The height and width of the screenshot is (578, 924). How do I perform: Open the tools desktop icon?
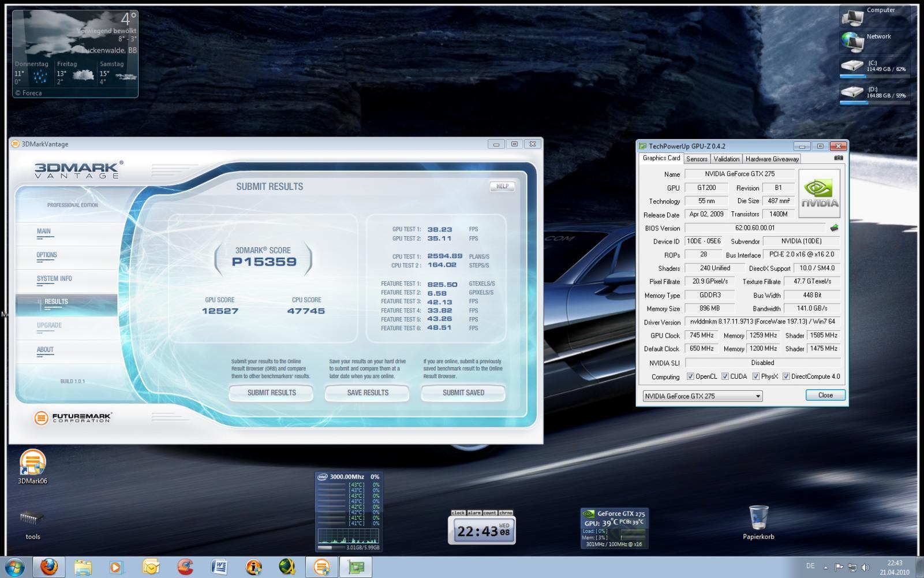tap(32, 519)
